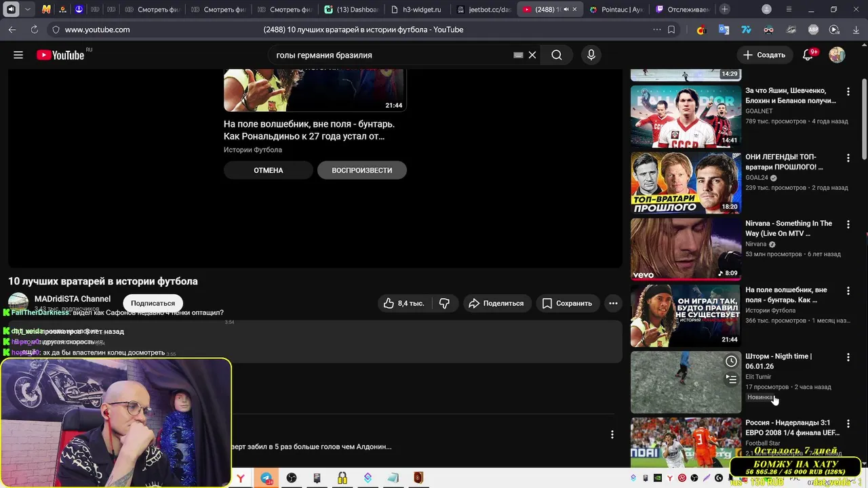Bookmark this page in address bar

click(671, 30)
